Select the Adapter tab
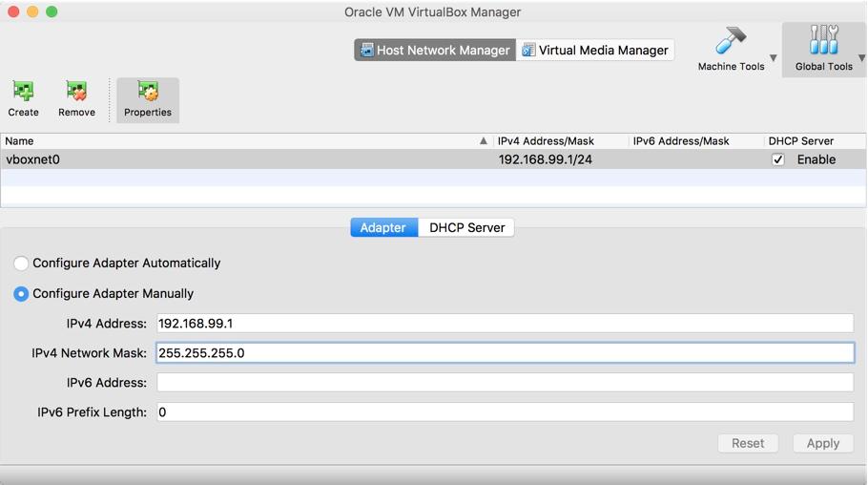The image size is (868, 485). pos(383,228)
